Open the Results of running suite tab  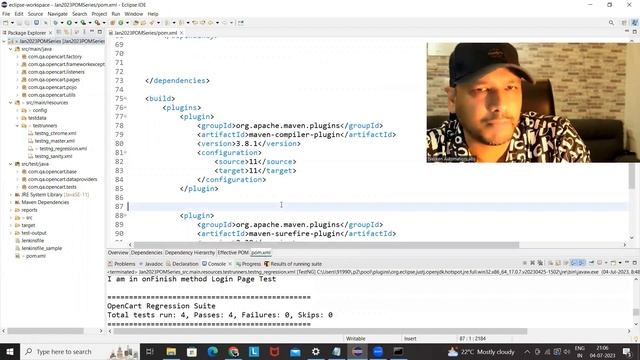(293, 264)
